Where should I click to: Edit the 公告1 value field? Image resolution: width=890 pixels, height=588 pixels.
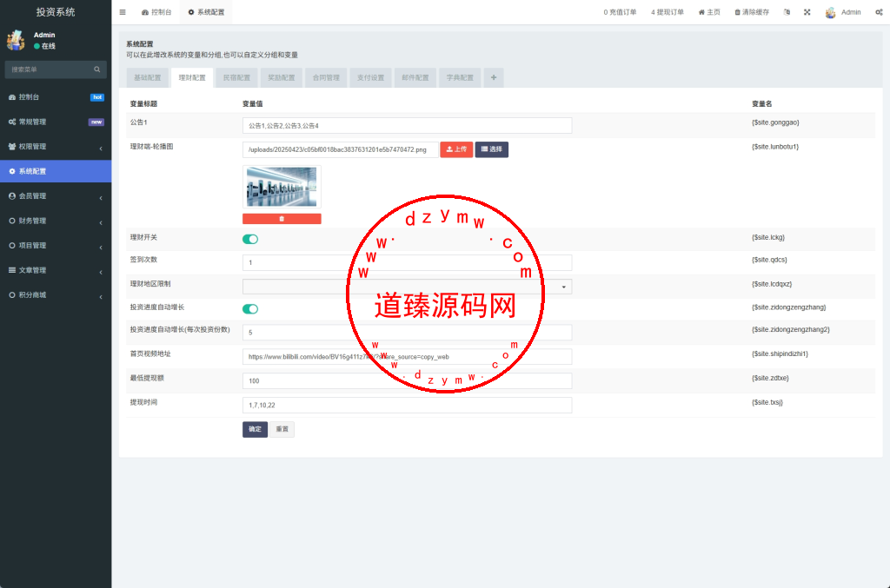tap(407, 125)
